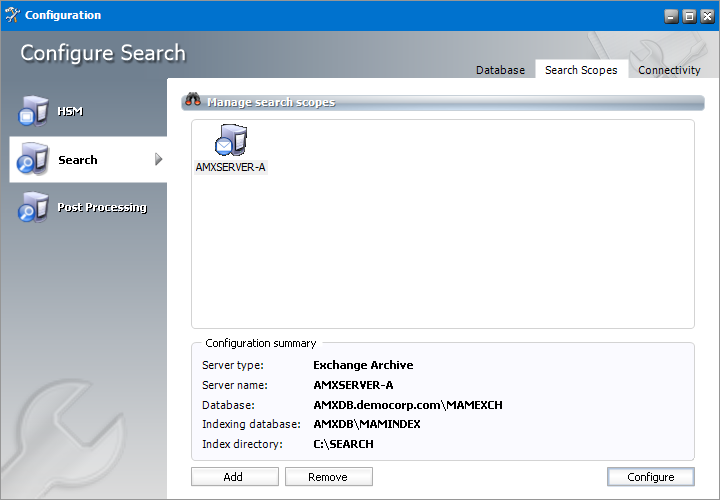Select the Search Scopes tab
Viewport: 720px width, 500px height.
[581, 70]
